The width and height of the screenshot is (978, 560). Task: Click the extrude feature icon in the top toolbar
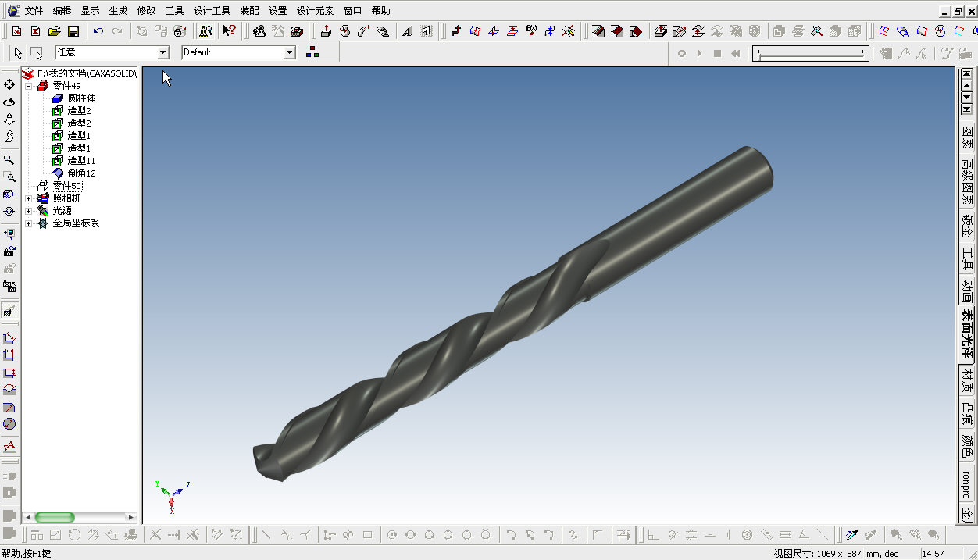click(x=326, y=31)
